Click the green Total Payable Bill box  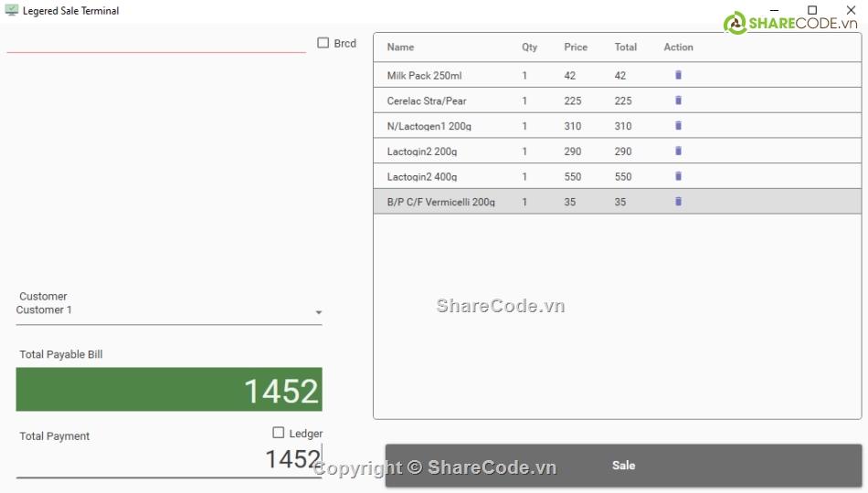[169, 390]
